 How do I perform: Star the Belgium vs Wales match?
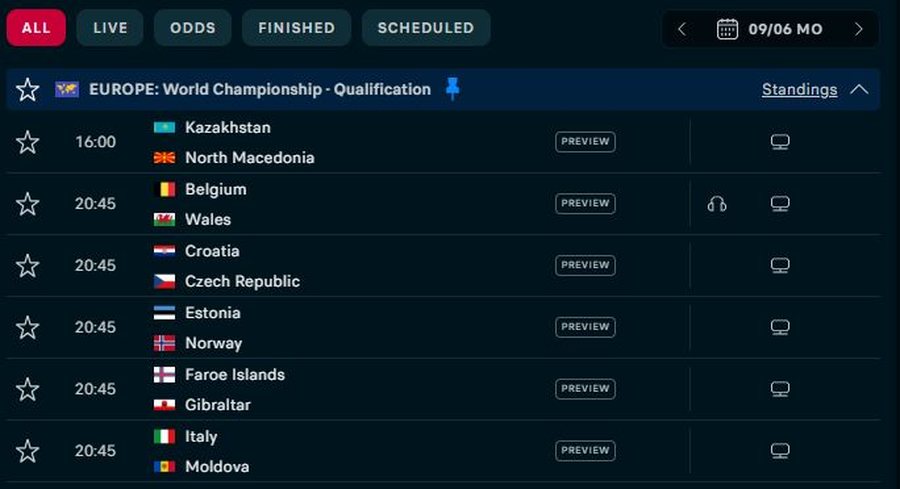tap(28, 204)
